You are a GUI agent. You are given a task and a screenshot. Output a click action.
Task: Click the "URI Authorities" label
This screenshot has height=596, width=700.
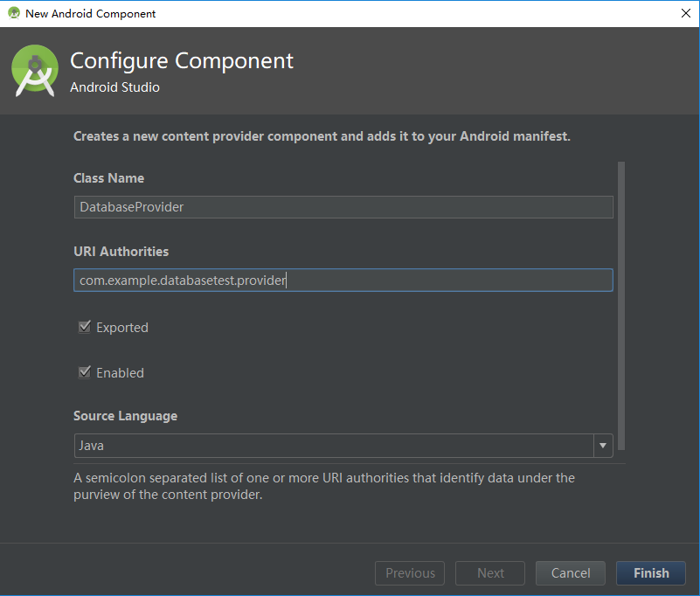click(121, 252)
